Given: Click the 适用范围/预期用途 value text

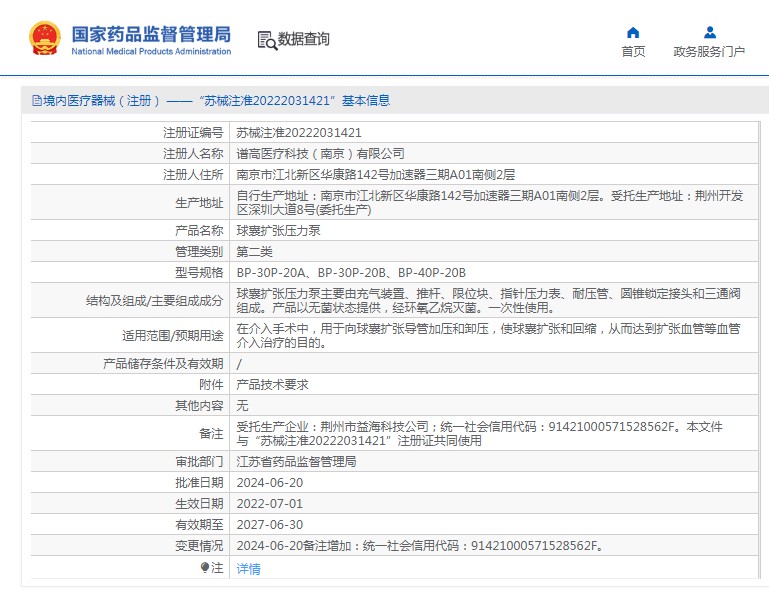Looking at the screenshot, I should coord(488,336).
